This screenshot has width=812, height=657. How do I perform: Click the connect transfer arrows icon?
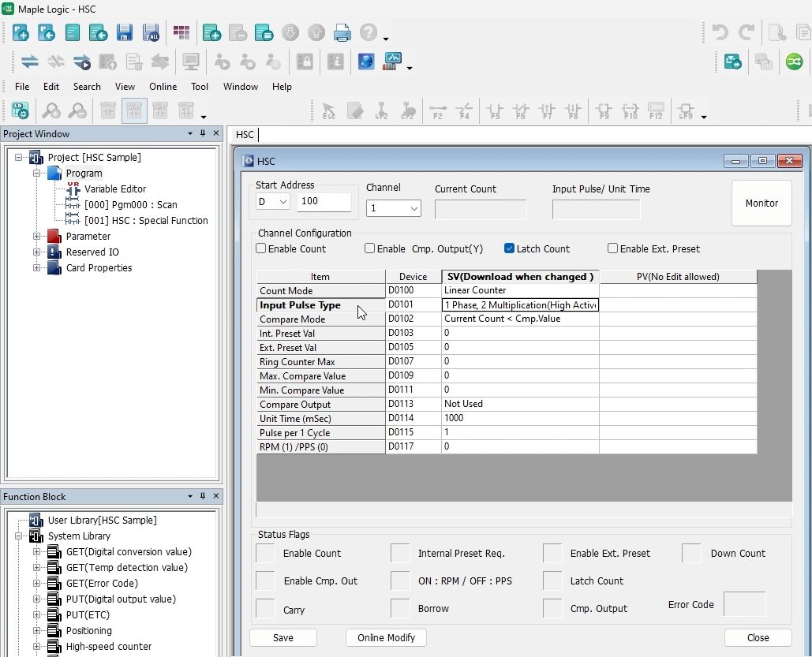tap(29, 62)
